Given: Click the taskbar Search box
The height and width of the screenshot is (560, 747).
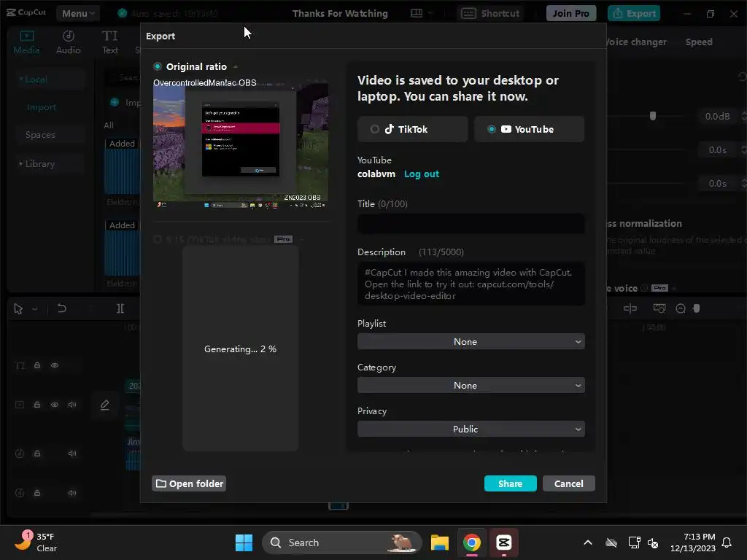Looking at the screenshot, I should point(341,542).
